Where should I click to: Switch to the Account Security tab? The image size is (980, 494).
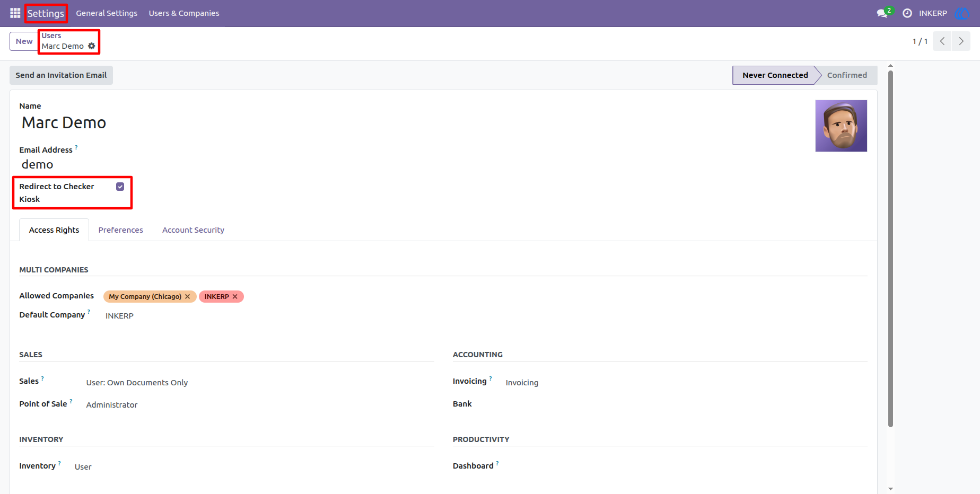(x=193, y=230)
